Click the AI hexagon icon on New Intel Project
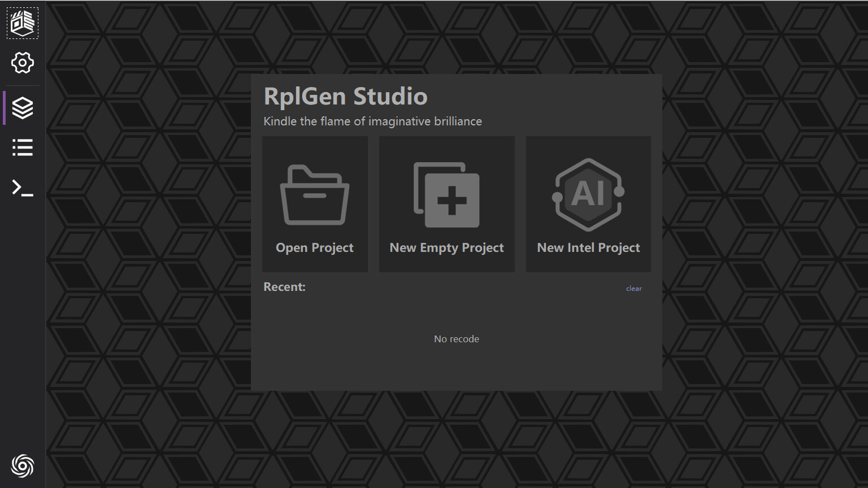The width and height of the screenshot is (868, 488). [588, 195]
